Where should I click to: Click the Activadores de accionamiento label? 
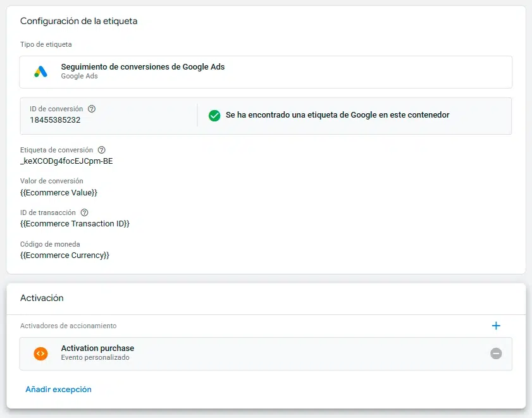point(68,326)
